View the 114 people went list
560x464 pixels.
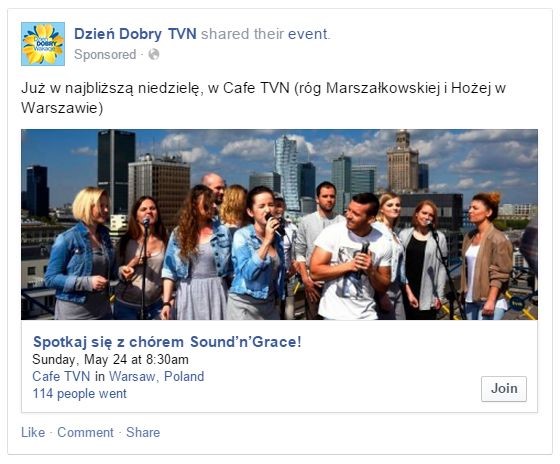[x=79, y=393]
